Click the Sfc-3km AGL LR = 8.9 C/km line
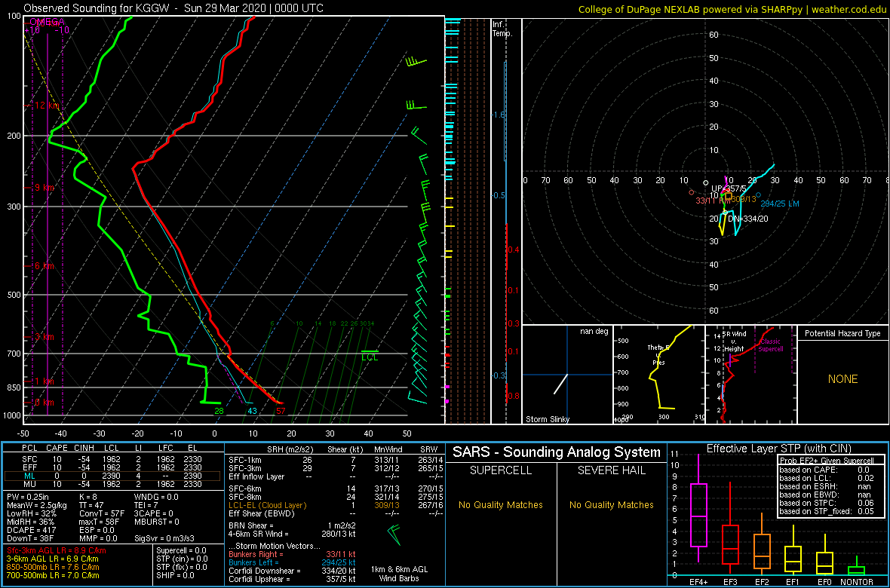 coord(57,551)
